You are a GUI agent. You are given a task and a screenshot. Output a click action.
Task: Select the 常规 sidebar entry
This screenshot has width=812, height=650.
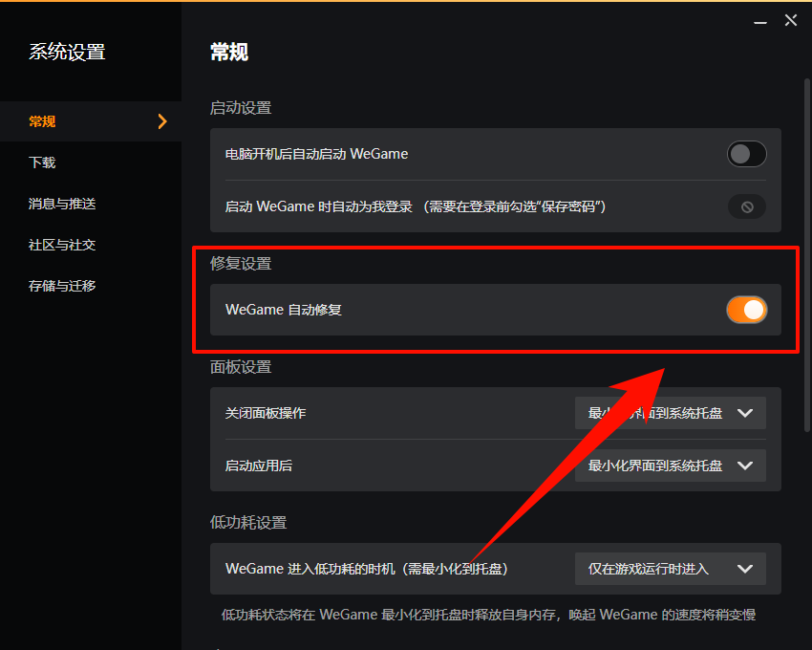[42, 121]
